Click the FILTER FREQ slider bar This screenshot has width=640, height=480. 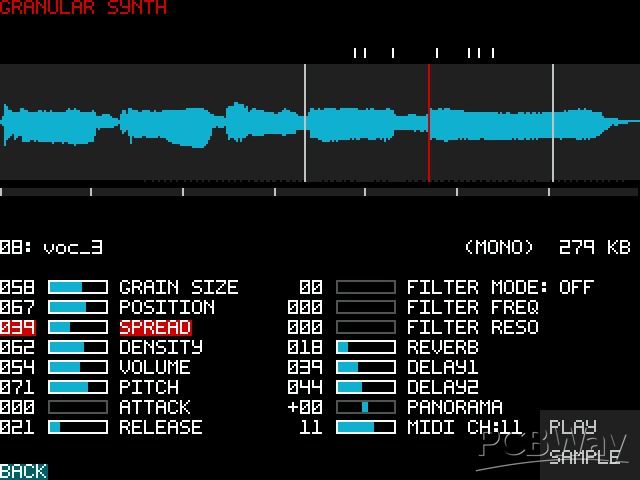365,307
